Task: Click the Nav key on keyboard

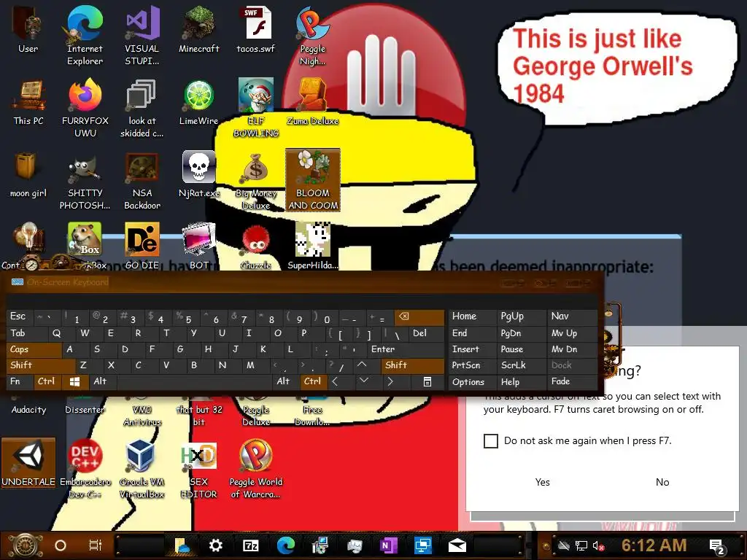Action: [572, 316]
